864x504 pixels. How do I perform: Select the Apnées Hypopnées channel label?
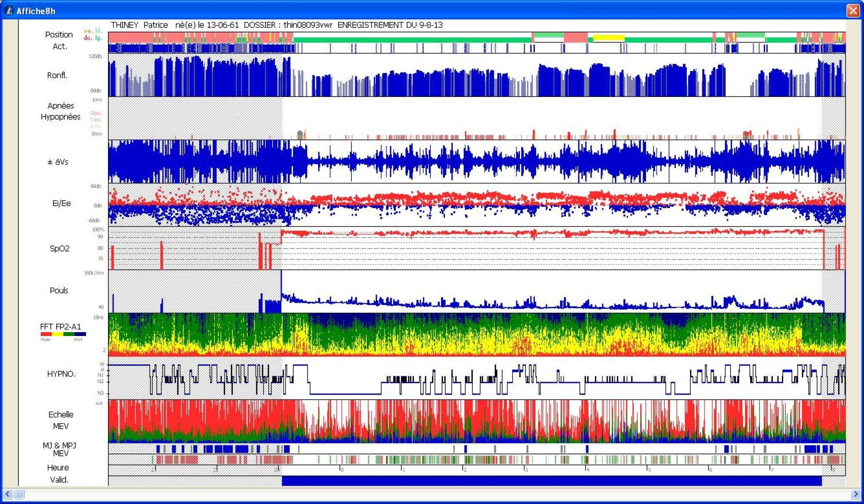[60, 111]
